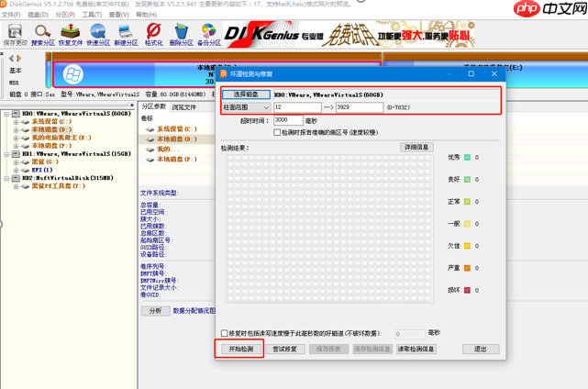Image resolution: width=588 pixels, height=389 pixels.
Task: Select 我的电脑我做主(K:) in the disk tree
Action: pyautogui.click(x=61, y=138)
